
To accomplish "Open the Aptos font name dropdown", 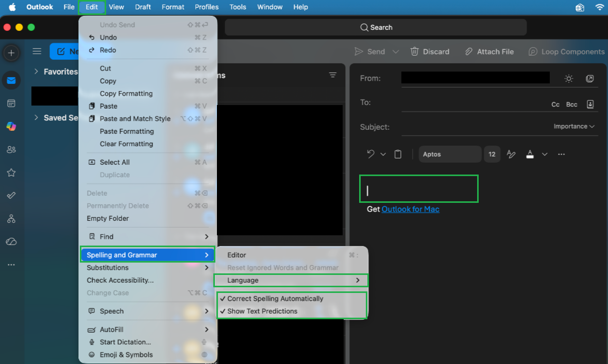I will click(x=450, y=154).
